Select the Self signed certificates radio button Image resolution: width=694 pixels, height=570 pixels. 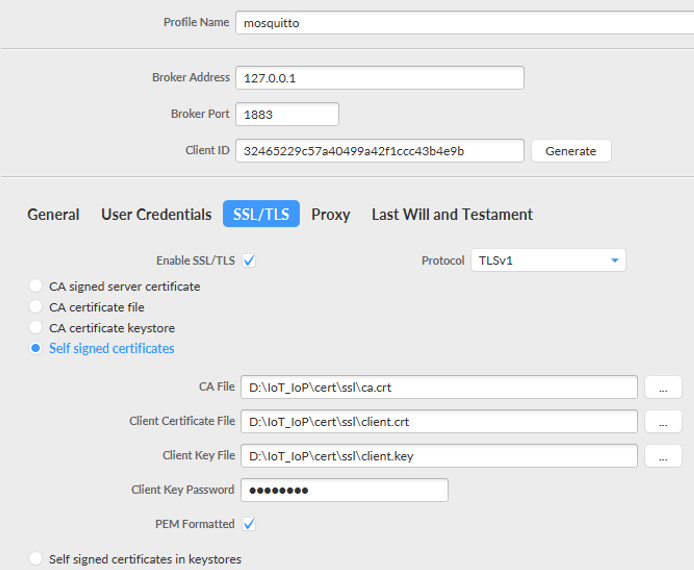[x=35, y=348]
